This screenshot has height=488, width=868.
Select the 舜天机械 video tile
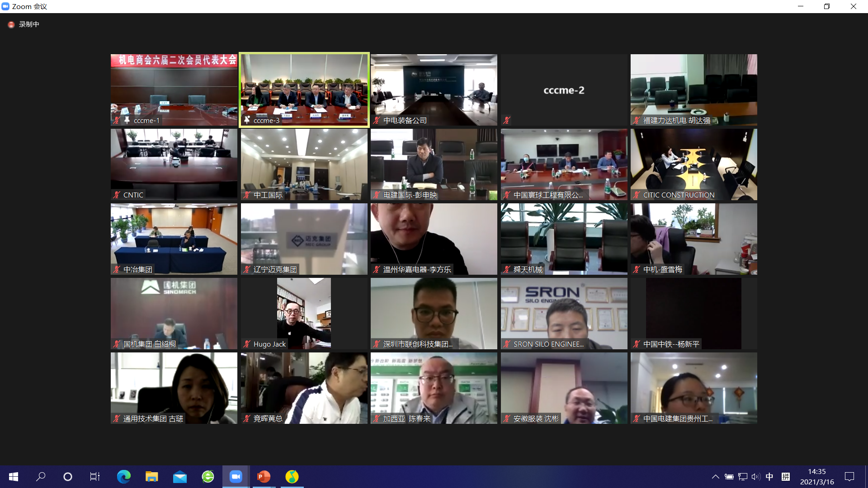[564, 239]
